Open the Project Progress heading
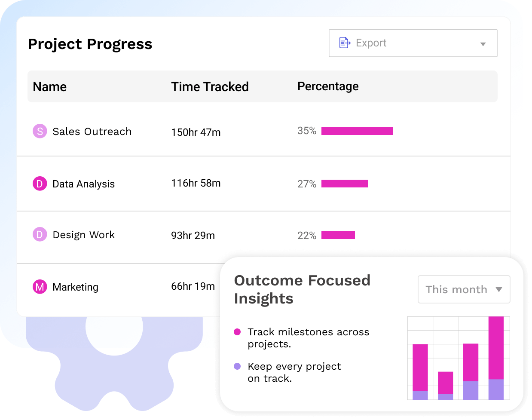Viewport: 532px width, 420px height. click(90, 44)
